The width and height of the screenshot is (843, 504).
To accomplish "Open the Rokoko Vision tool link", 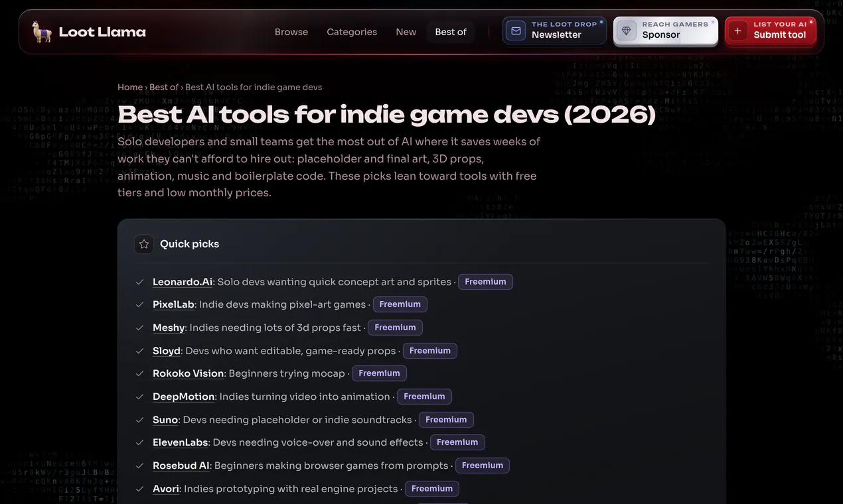I will (x=188, y=373).
